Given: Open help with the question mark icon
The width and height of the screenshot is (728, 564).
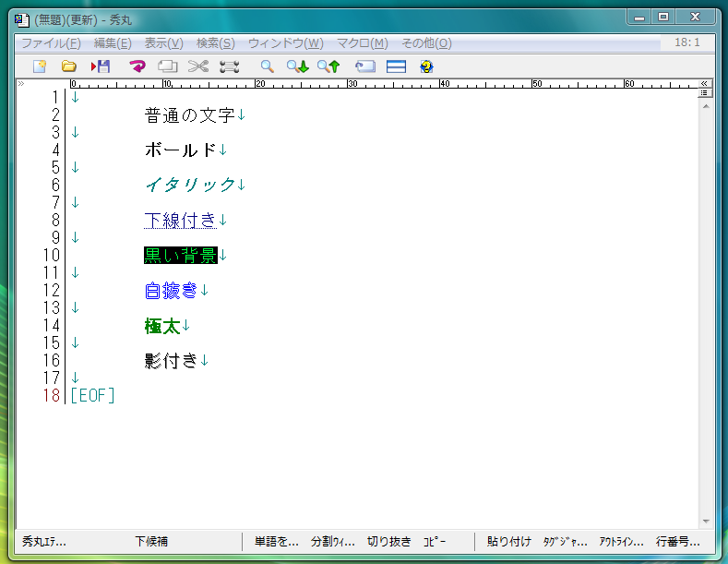Looking at the screenshot, I should [426, 66].
